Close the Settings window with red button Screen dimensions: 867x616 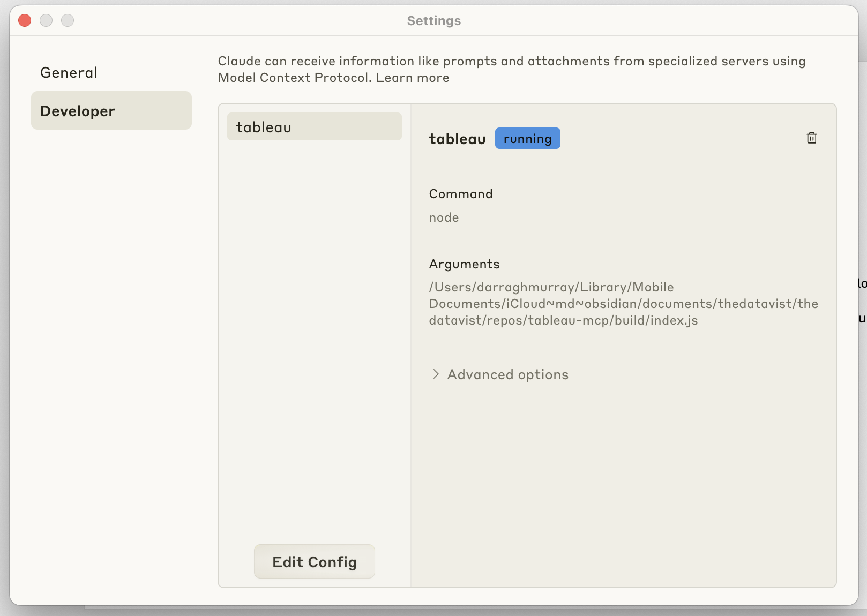(x=25, y=20)
